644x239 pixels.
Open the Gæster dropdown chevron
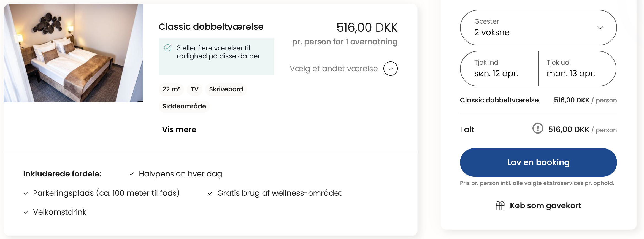point(600,28)
